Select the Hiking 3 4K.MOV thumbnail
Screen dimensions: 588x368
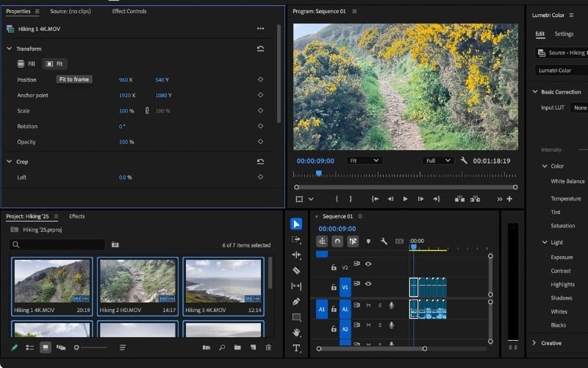(223, 286)
